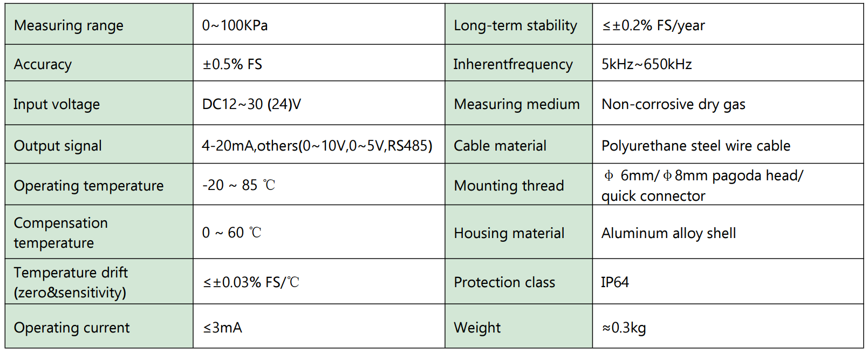Image resolution: width=868 pixels, height=353 pixels.
Task: Select the 5kHz~650kHz frequency value
Action: pos(646,64)
